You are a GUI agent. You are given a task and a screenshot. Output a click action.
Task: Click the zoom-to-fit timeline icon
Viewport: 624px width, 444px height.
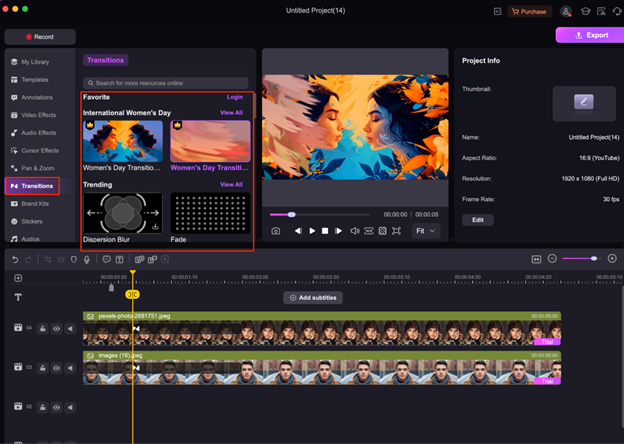pos(536,259)
